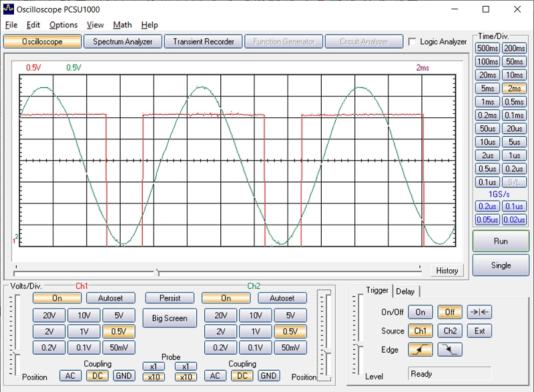
Task: Click the trigger position center arrows icon
Action: pos(479,312)
